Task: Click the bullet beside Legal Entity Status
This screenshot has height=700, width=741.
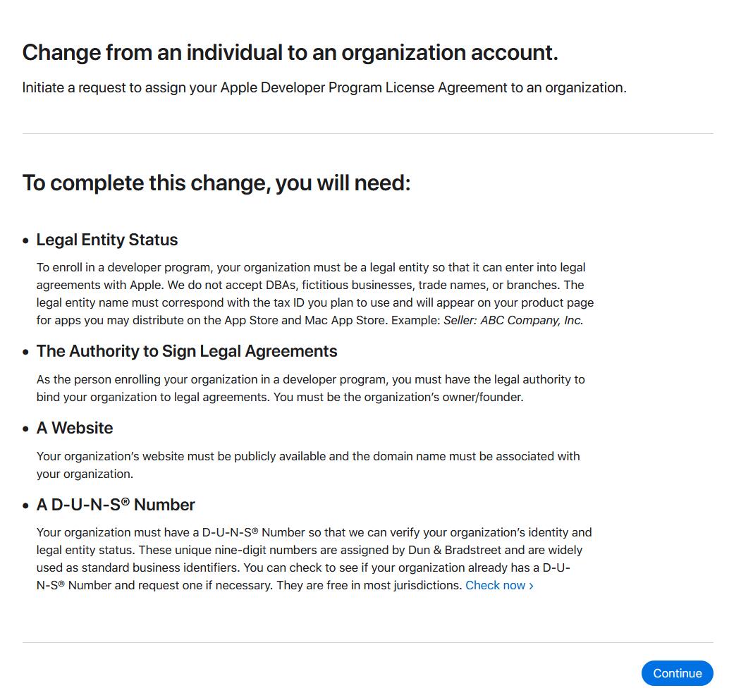Action: tap(25, 240)
